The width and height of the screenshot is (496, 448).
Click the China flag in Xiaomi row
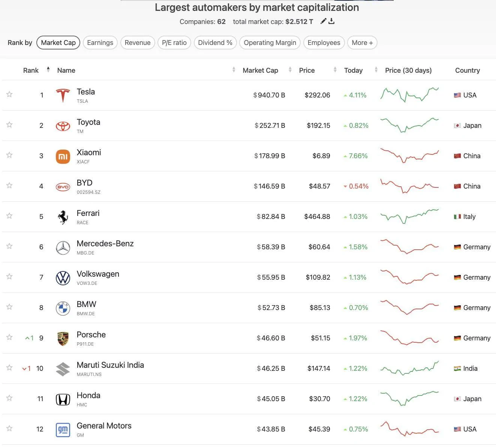pos(457,156)
